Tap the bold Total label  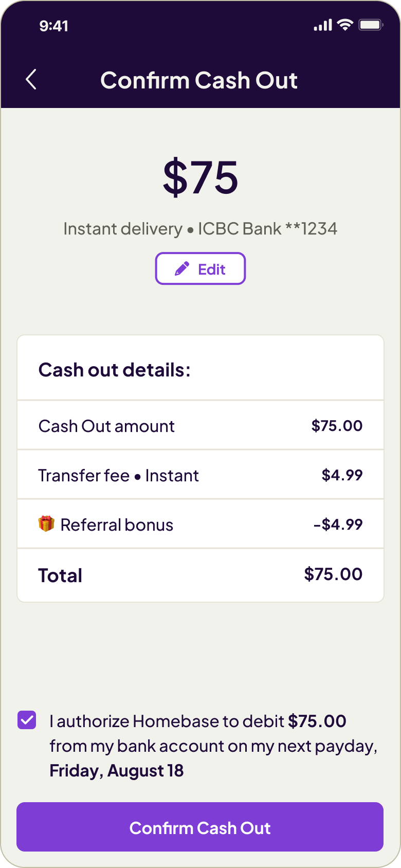pos(60,575)
